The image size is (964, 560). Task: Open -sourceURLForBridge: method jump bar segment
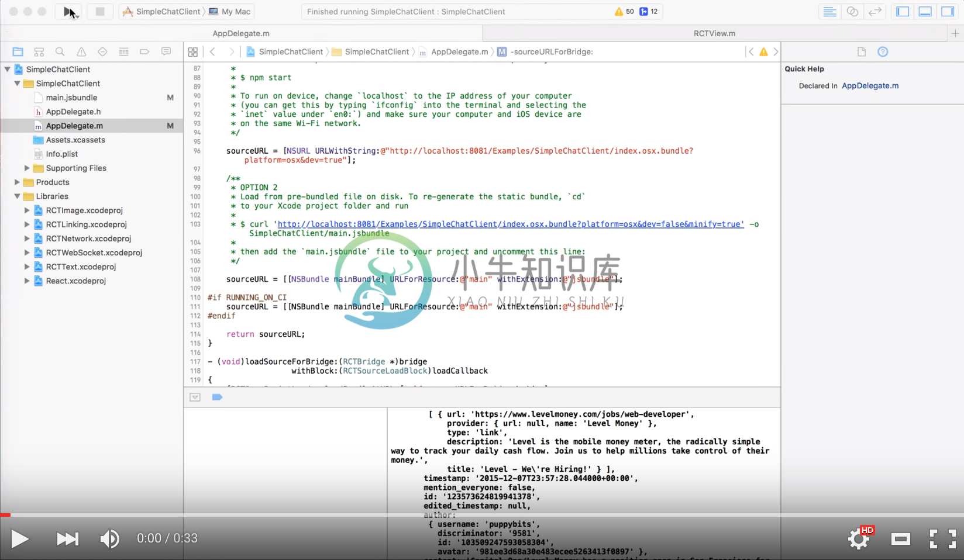coord(545,52)
